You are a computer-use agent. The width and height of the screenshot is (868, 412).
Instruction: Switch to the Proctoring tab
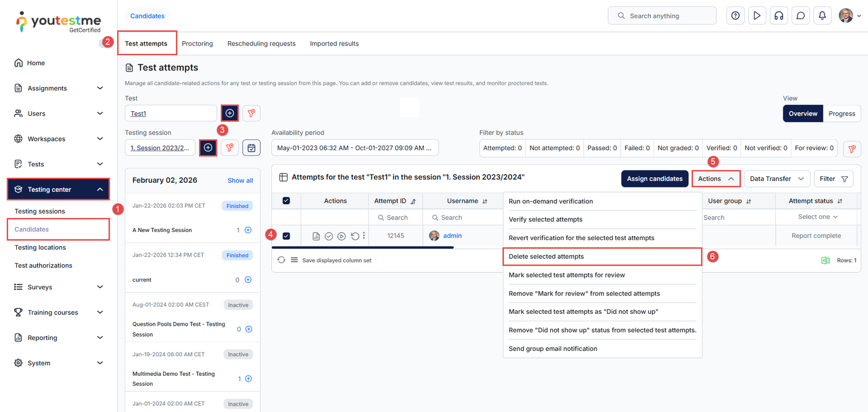click(x=197, y=44)
